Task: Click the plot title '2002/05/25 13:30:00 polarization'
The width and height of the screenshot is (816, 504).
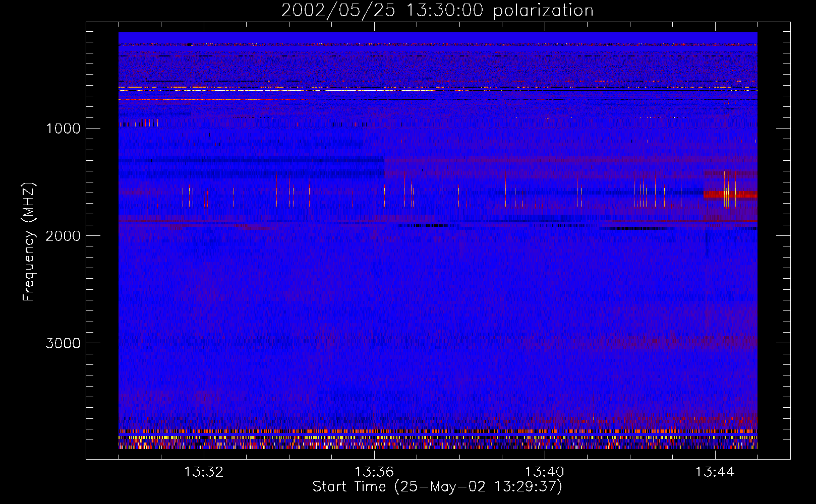Action: coord(437,11)
